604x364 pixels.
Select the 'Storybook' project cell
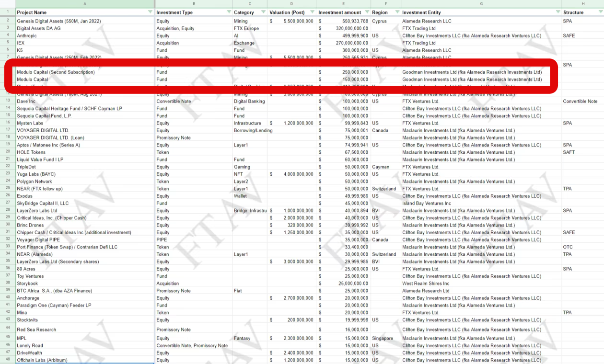tap(85, 284)
